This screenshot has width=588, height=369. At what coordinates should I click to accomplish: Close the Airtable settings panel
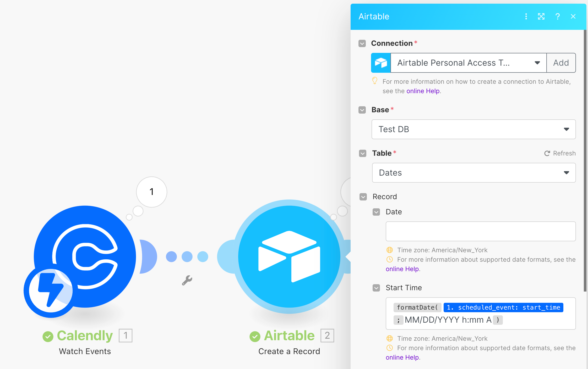click(x=573, y=16)
